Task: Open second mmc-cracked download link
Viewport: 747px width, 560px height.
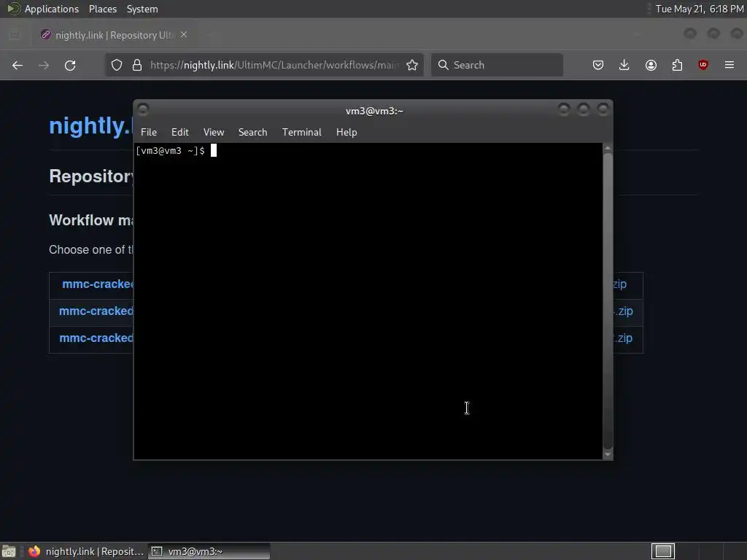Action: point(96,311)
